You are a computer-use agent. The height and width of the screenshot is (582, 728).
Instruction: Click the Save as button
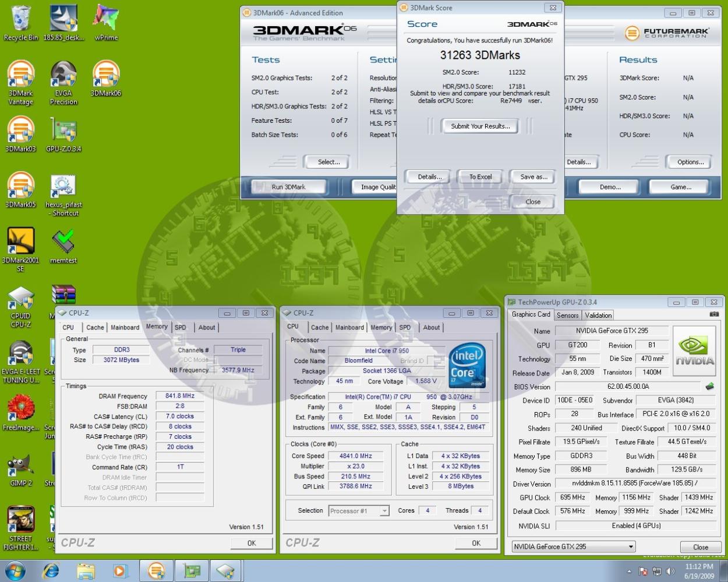click(x=533, y=177)
